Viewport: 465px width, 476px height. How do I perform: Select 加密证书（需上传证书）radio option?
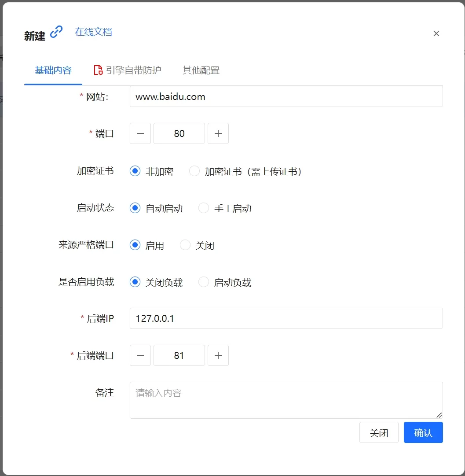click(x=194, y=171)
